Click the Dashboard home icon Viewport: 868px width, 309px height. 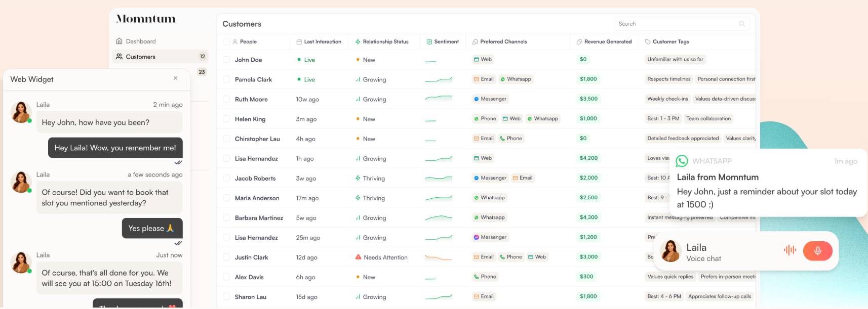pyautogui.click(x=120, y=41)
